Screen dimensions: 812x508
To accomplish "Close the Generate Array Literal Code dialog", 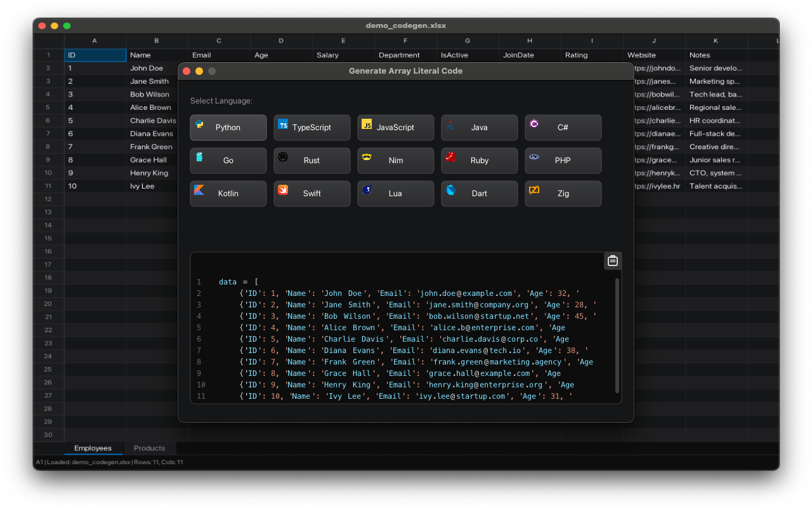I will coord(187,71).
